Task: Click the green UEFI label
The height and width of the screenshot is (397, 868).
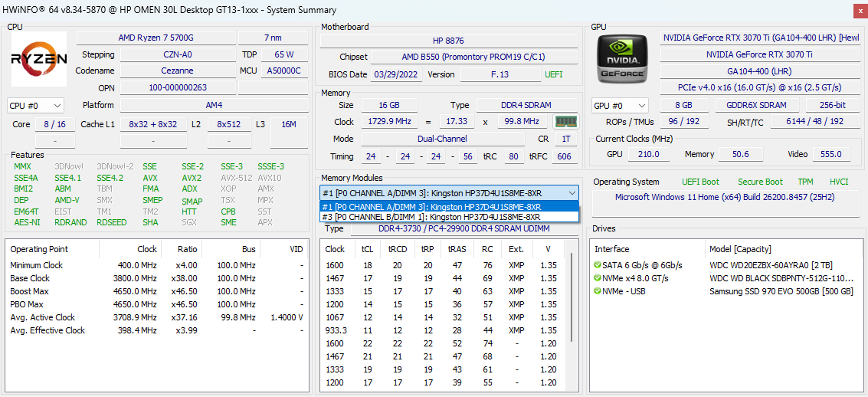Action: [x=554, y=74]
